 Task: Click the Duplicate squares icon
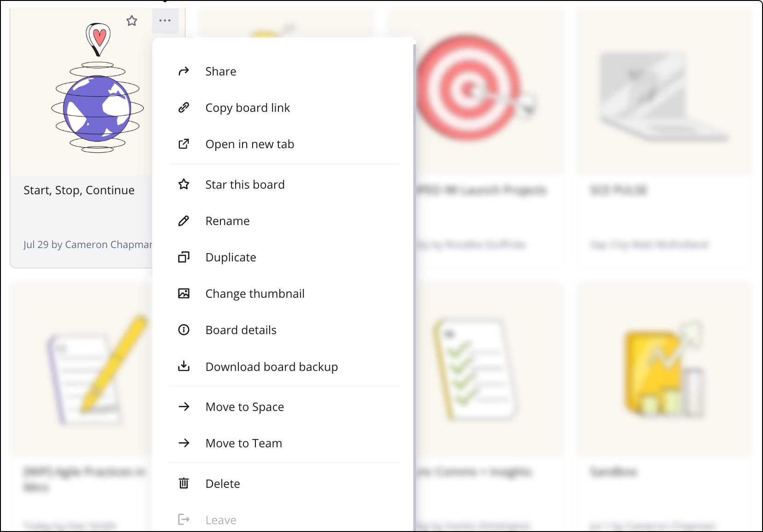point(184,257)
